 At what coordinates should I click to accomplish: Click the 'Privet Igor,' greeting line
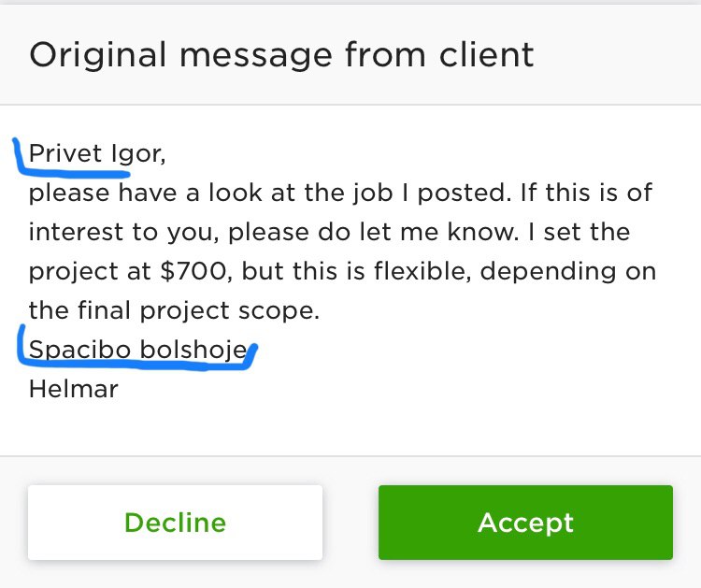click(97, 153)
